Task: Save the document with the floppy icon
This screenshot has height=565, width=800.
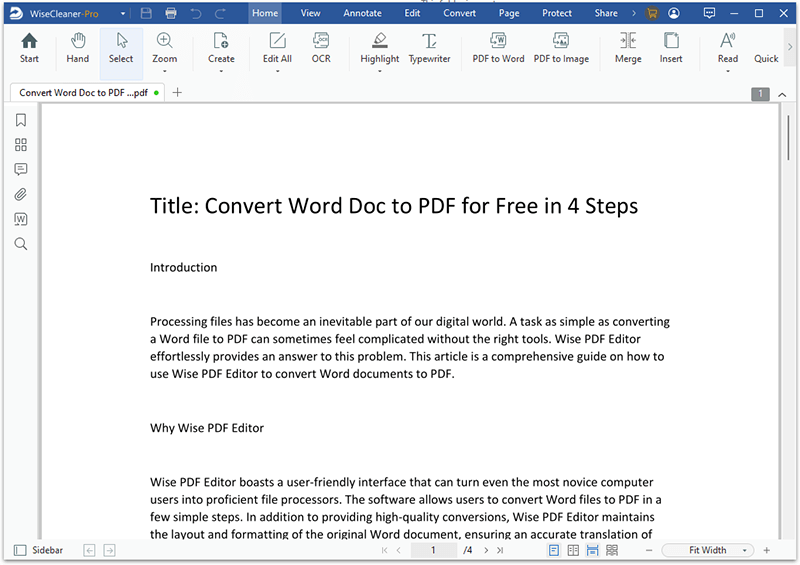Action: click(146, 13)
